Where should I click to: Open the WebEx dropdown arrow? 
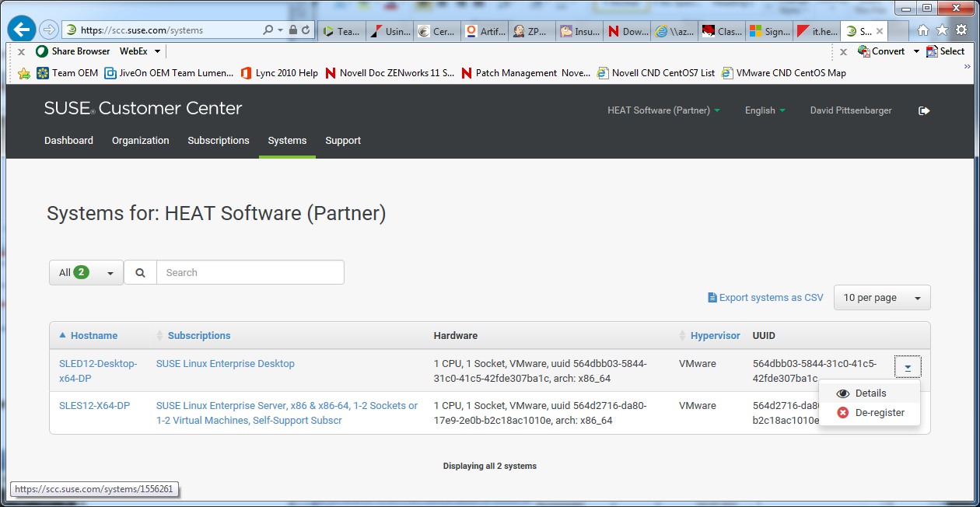pos(158,51)
